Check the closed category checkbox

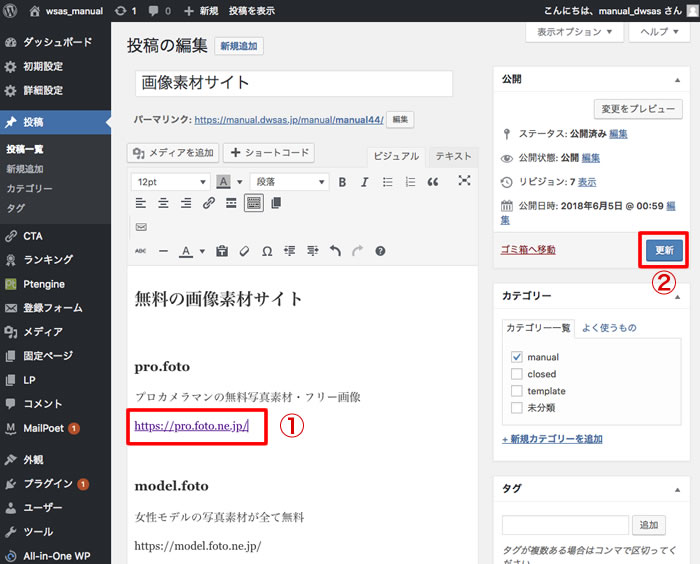click(517, 374)
